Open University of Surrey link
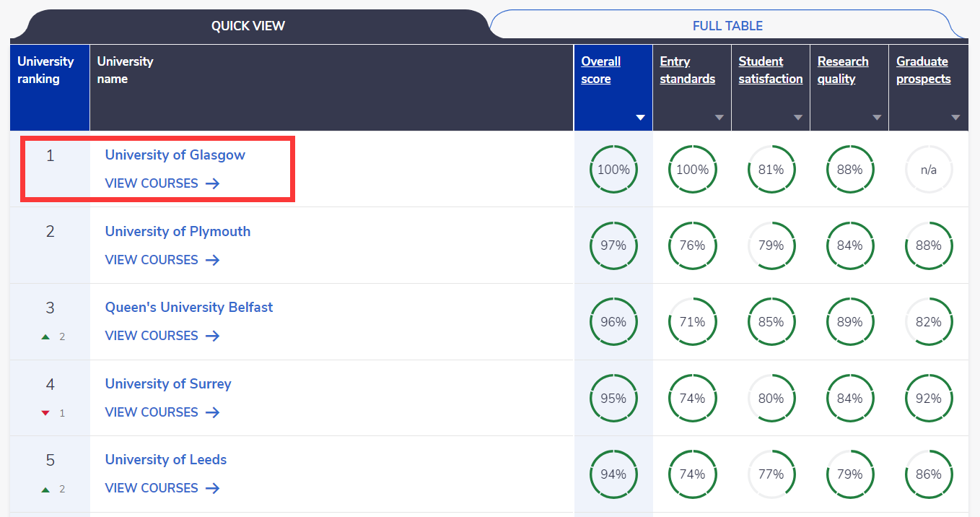 pyautogui.click(x=168, y=383)
